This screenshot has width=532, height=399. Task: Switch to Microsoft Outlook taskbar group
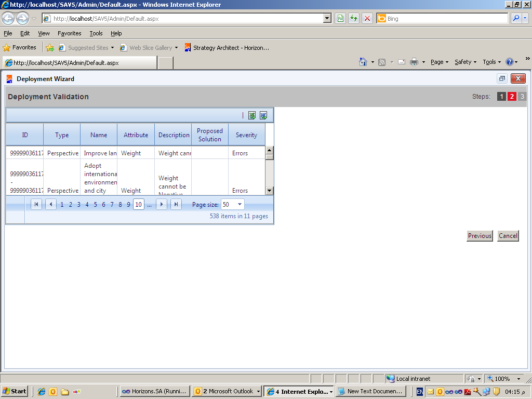tap(227, 391)
